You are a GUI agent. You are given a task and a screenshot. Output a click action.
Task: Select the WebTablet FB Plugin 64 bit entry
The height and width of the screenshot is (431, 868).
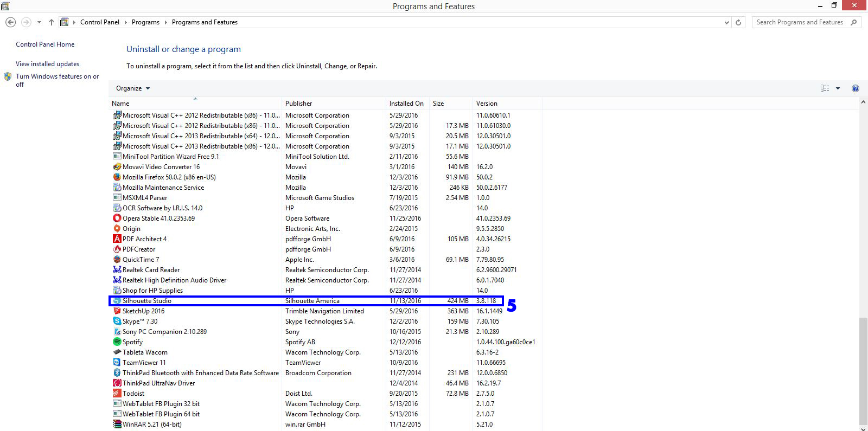[161, 414]
